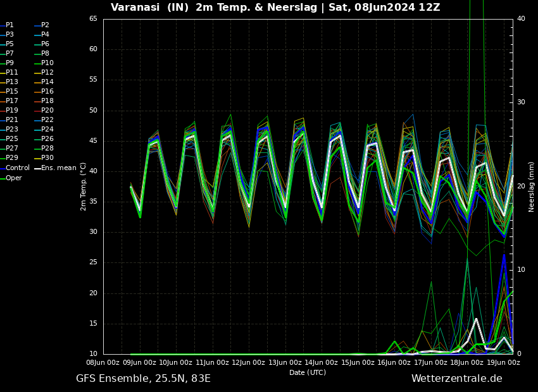Select the P30 legend label
The image size is (538, 392).
click(x=47, y=158)
